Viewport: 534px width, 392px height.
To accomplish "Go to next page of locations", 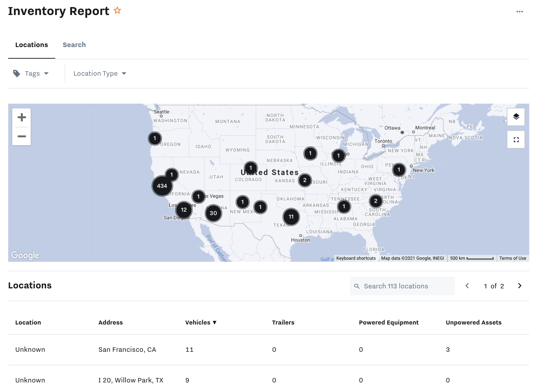I will 519,286.
